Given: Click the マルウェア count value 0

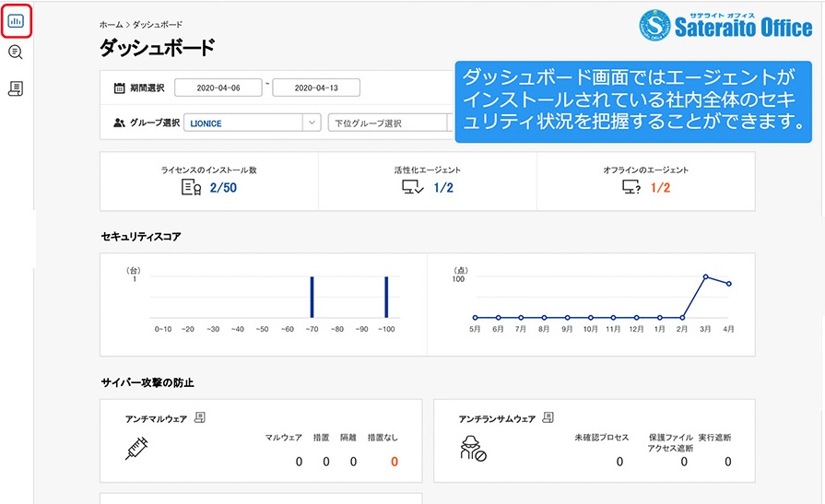Looking at the screenshot, I should click(x=299, y=462).
